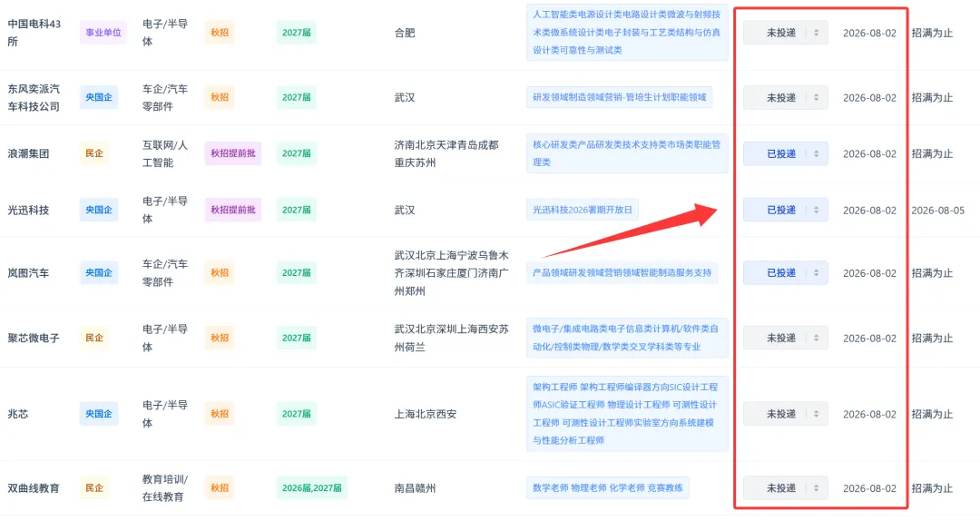Click industry cell 车企/汽车零部件 for 岚图汽车
980x521 pixels.
coord(165,272)
